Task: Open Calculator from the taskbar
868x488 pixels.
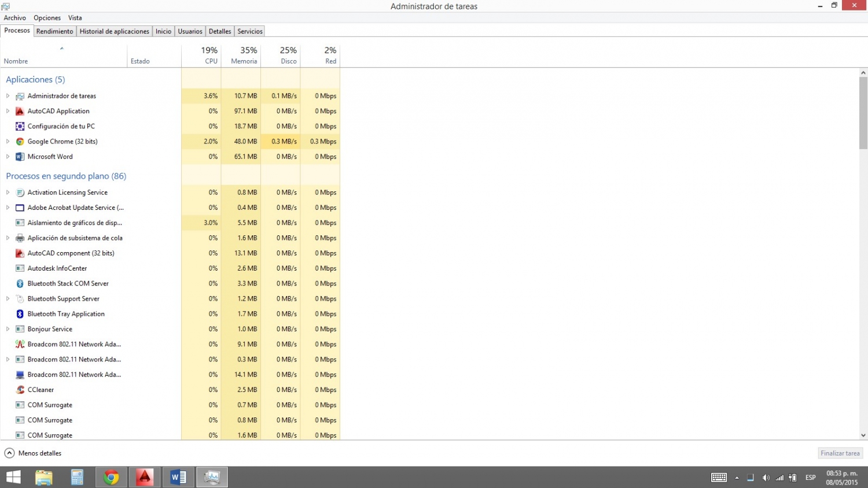Action: (x=77, y=477)
